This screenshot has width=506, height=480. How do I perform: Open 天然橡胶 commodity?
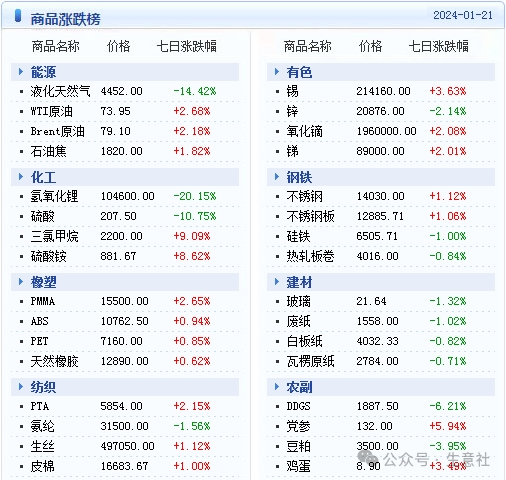tap(54, 361)
